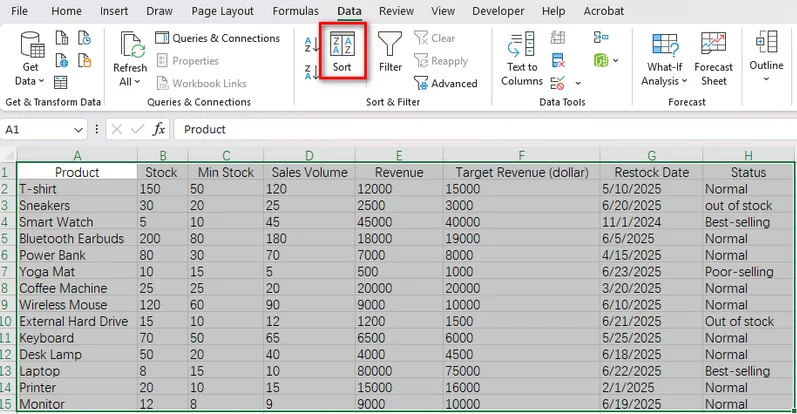This screenshot has height=414, width=797.
Task: Click the Enter checkmark formula icon
Action: pyautogui.click(x=138, y=130)
